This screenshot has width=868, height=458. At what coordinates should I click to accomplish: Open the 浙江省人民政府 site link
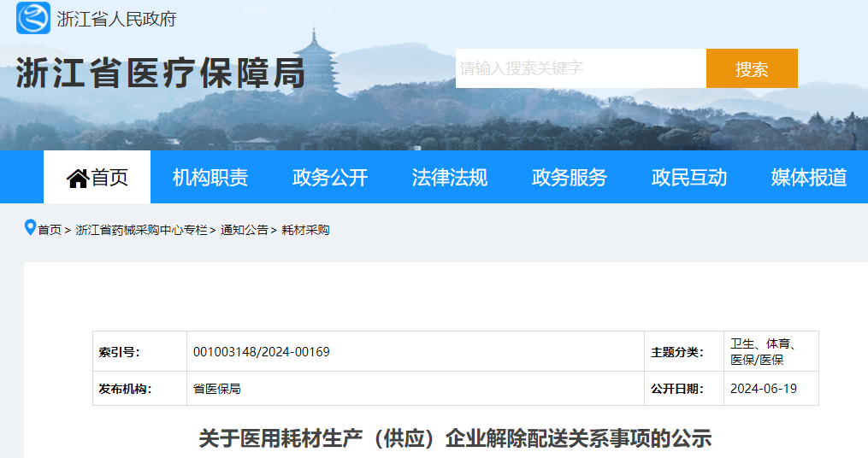pyautogui.click(x=116, y=19)
